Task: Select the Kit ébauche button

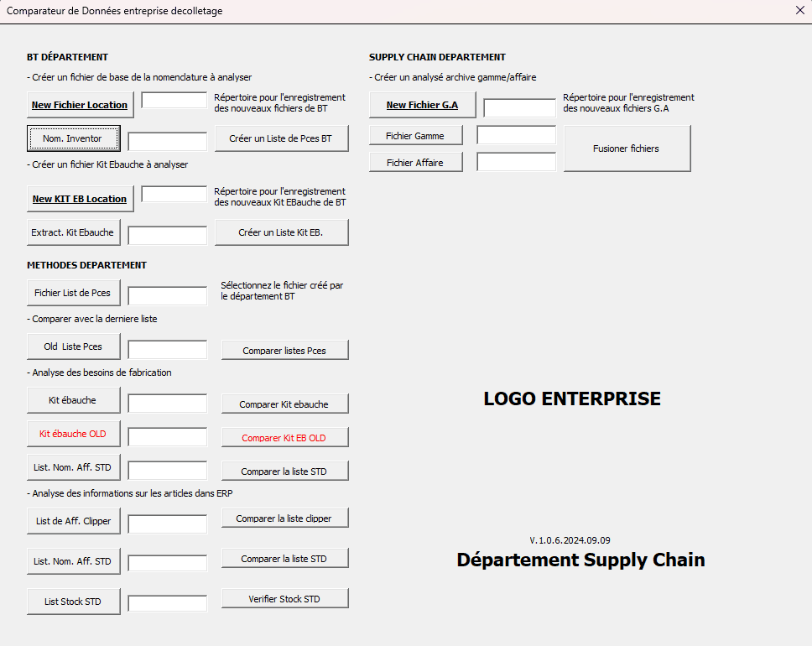Action: 73,400
